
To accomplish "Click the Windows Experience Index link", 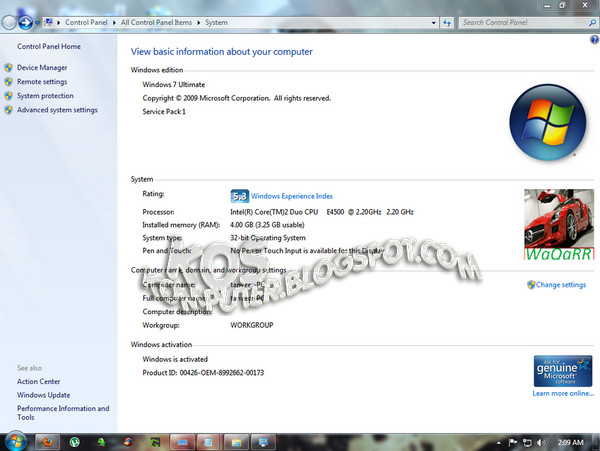I will tap(292, 196).
